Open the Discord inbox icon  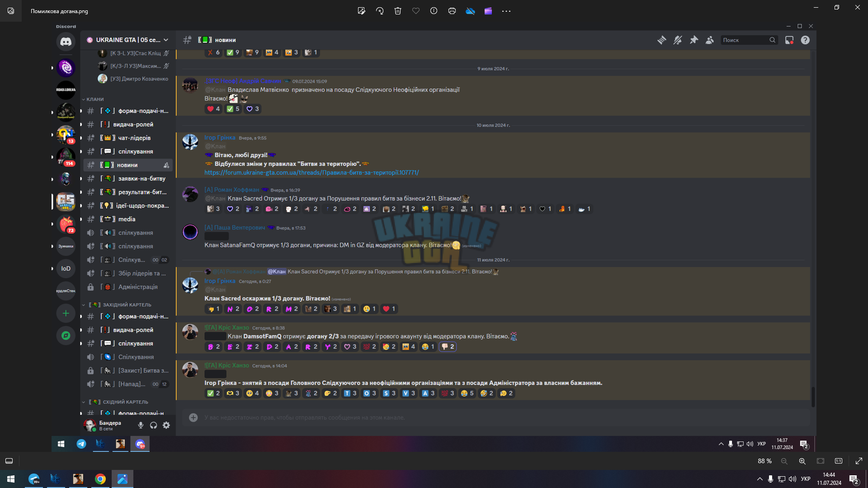pyautogui.click(x=789, y=40)
